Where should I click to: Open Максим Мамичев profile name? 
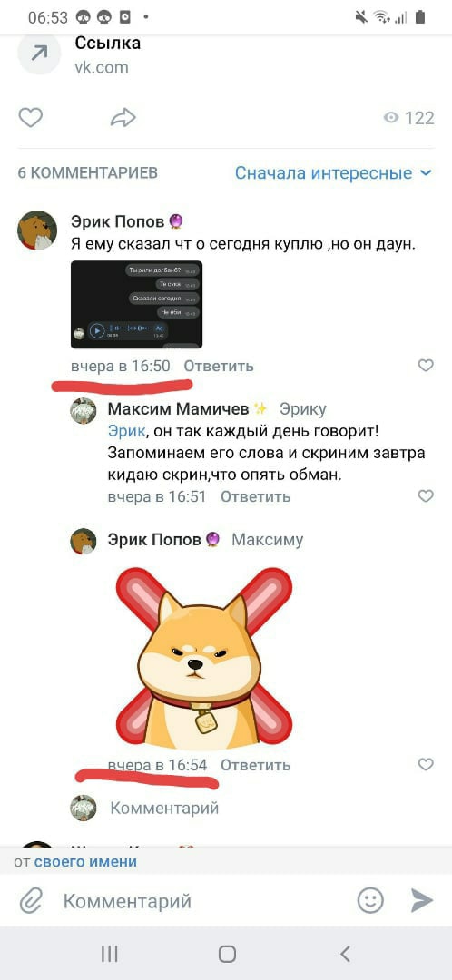[179, 408]
